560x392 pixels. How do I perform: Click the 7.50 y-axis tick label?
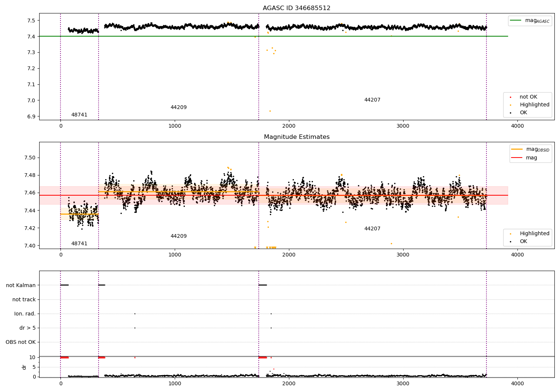29,158
